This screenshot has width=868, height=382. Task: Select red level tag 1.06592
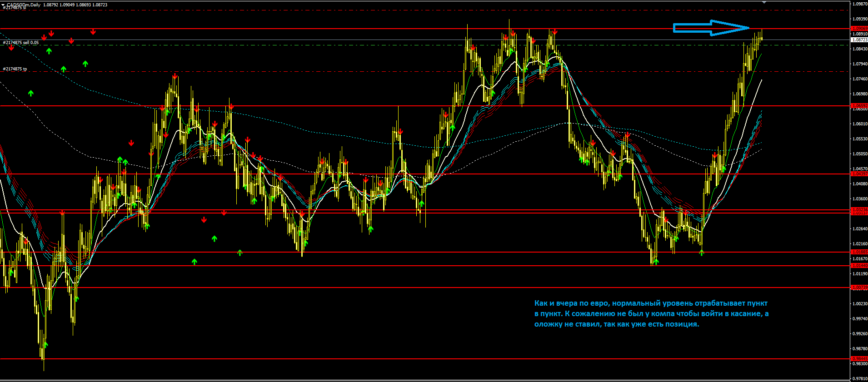859,105
